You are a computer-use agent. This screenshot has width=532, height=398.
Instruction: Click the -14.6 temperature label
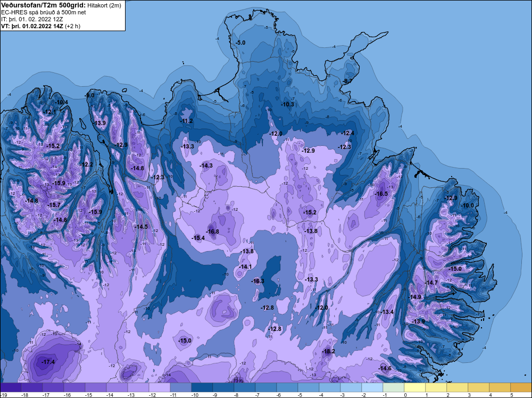point(385,369)
